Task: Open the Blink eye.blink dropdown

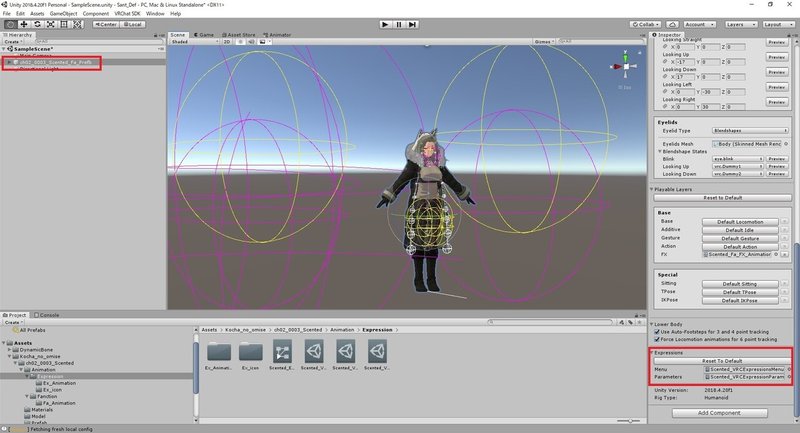Action: [738, 159]
